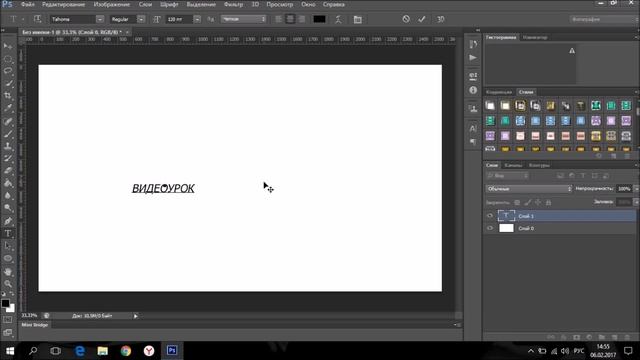
Task: Toggle Quick Mask mode
Action: pyautogui.click(x=8, y=320)
